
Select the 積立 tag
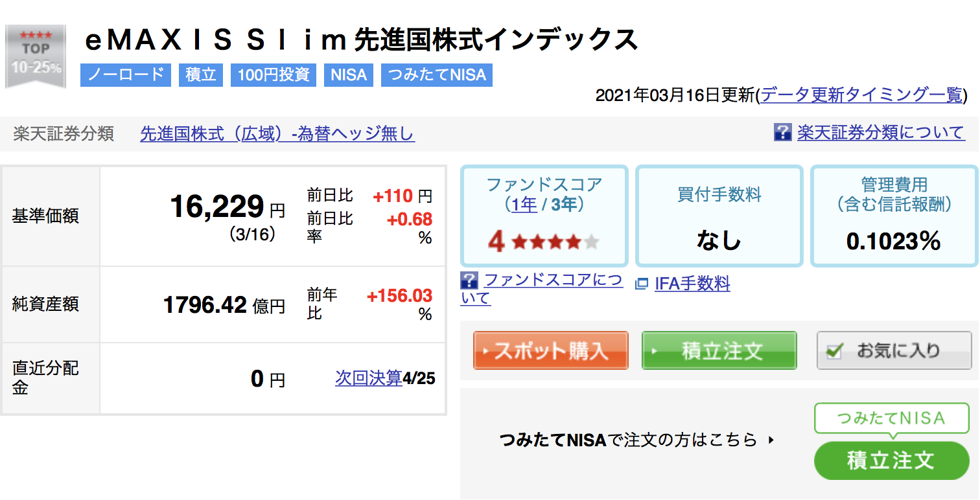coord(201,75)
